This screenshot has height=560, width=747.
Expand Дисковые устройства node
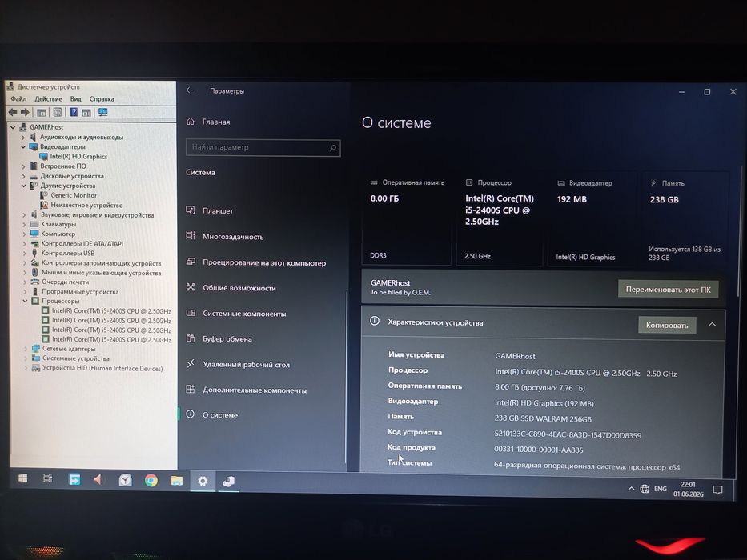click(x=23, y=176)
